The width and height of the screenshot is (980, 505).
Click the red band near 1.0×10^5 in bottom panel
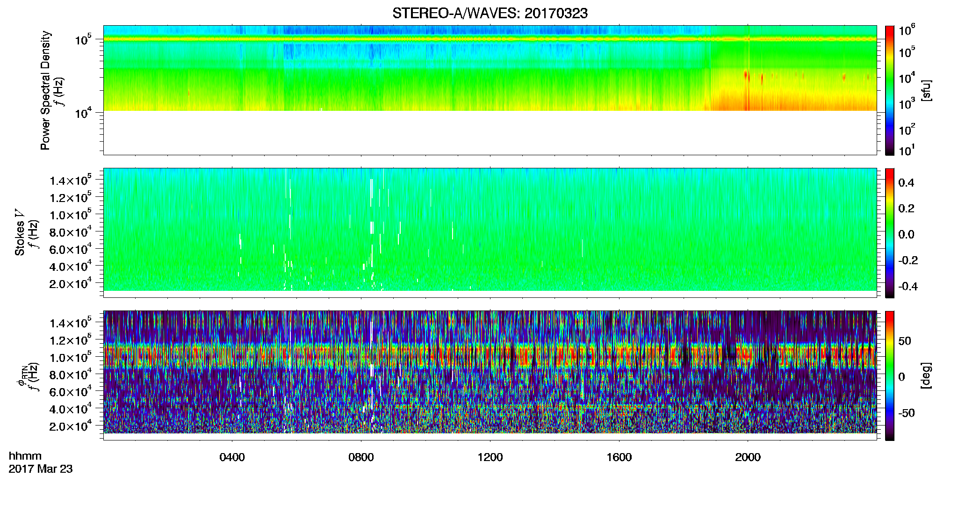(490, 356)
